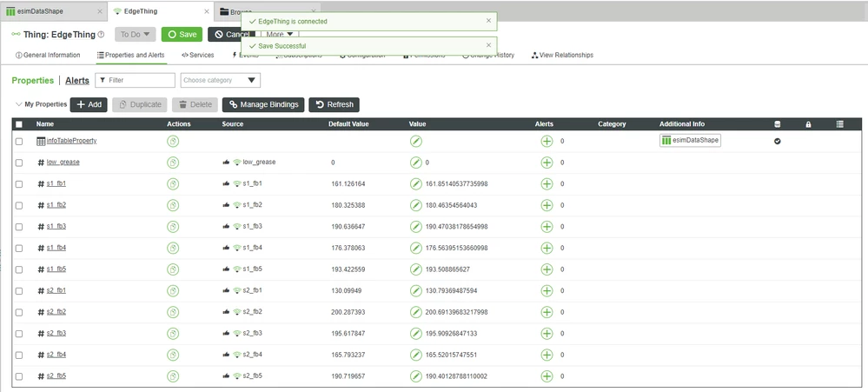Add alert plus icon for s1_fb3
Image resolution: width=868 pixels, height=392 pixels.
547,227
